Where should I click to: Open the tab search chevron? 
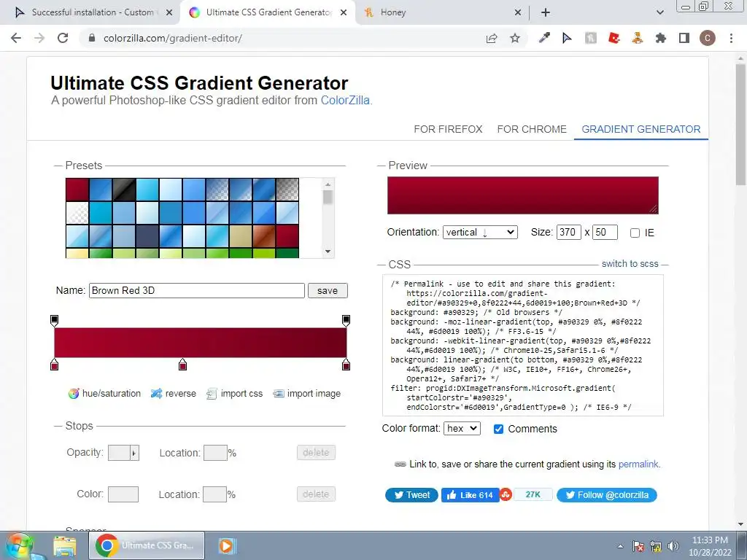pos(659,12)
